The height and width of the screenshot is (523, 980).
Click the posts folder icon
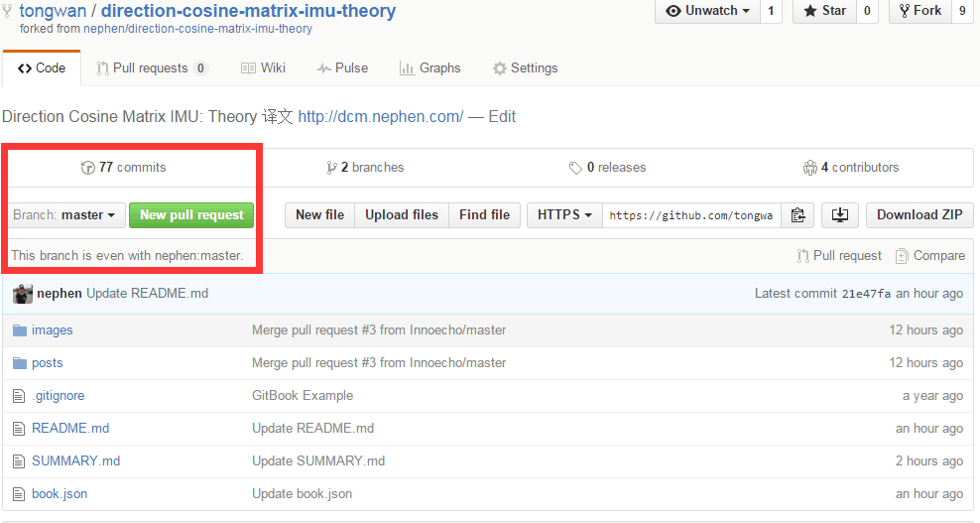tap(20, 363)
